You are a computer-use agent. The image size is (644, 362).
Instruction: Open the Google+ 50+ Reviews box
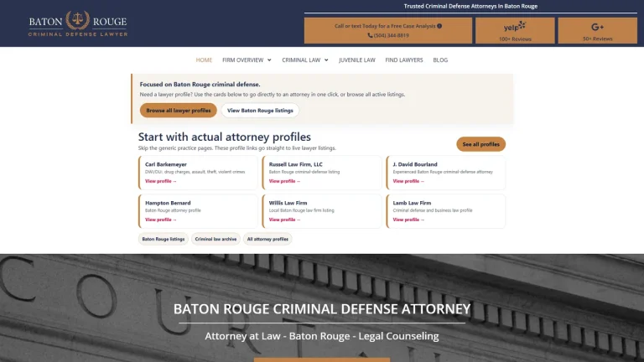point(598,30)
